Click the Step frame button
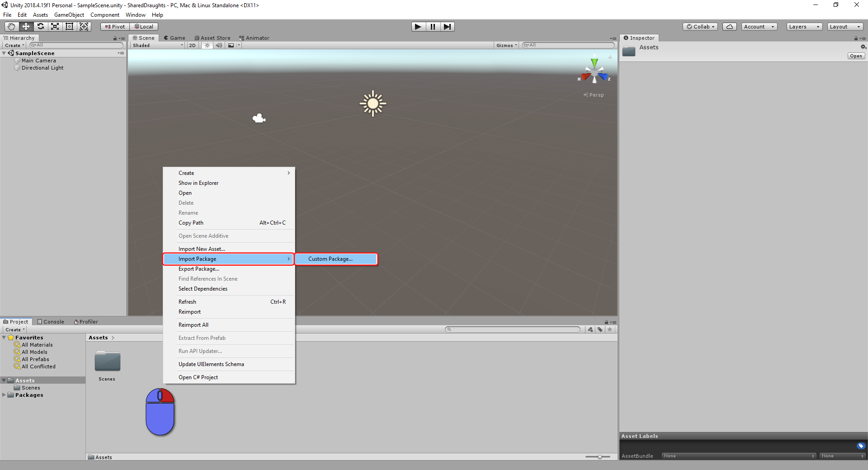Image resolution: width=868 pixels, height=470 pixels. click(x=447, y=27)
